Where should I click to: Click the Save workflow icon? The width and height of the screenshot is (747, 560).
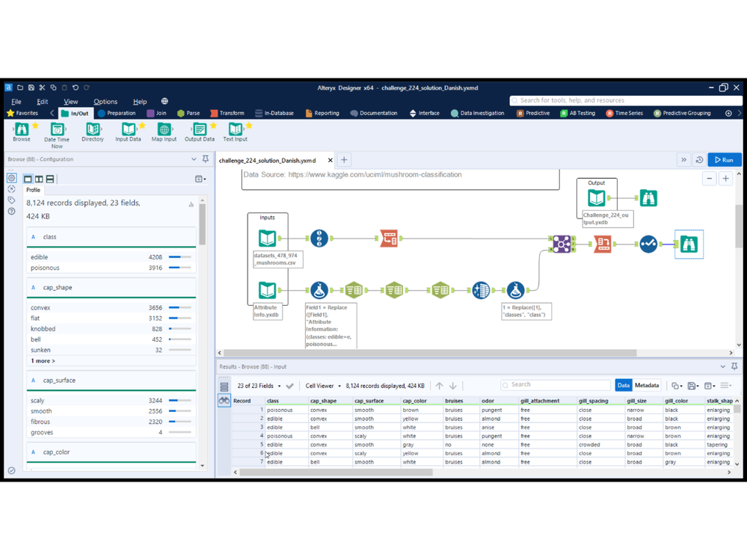point(31,87)
